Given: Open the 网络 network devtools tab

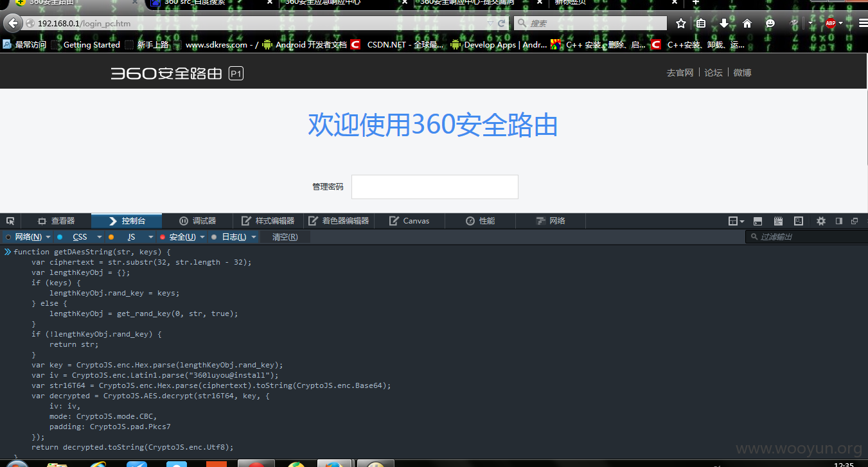Looking at the screenshot, I should click(551, 221).
